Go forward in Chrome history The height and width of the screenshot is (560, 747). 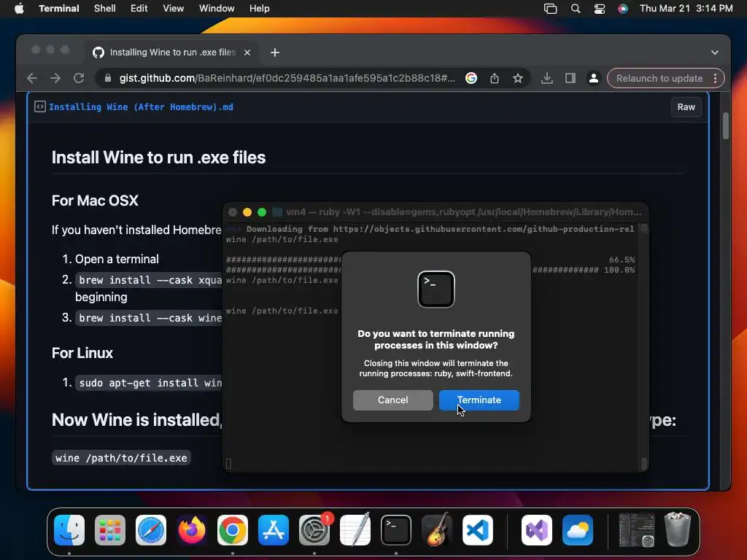tap(55, 79)
